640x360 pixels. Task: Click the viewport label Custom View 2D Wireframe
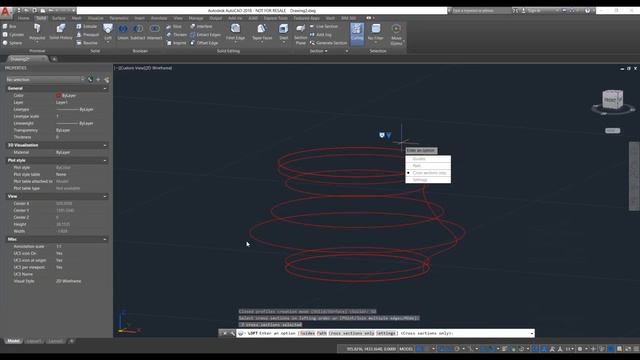click(144, 68)
